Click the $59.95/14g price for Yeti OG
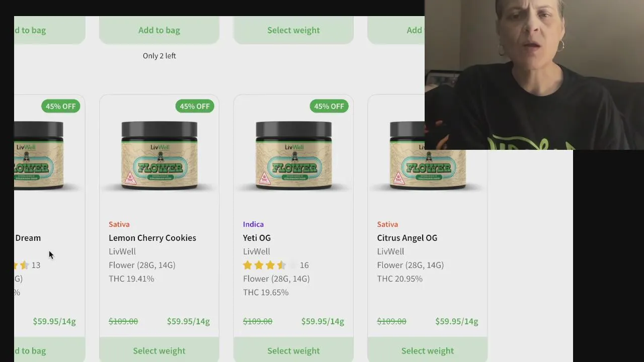Image resolution: width=644 pixels, height=362 pixels. pyautogui.click(x=323, y=321)
